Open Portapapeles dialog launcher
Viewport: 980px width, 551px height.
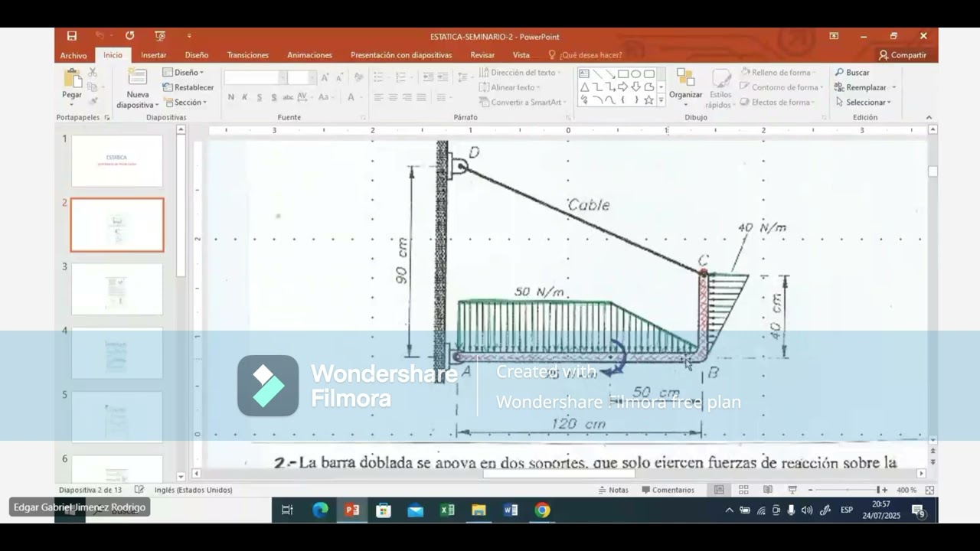coord(106,118)
